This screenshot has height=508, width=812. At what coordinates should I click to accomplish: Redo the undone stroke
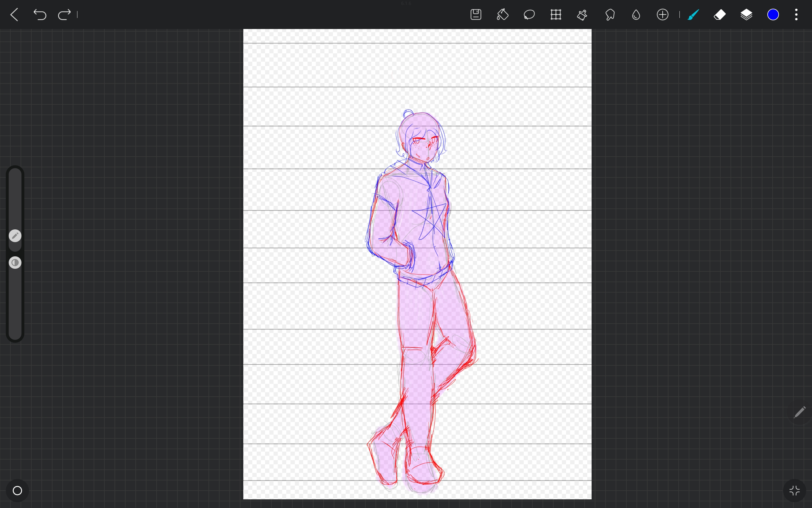(x=64, y=15)
